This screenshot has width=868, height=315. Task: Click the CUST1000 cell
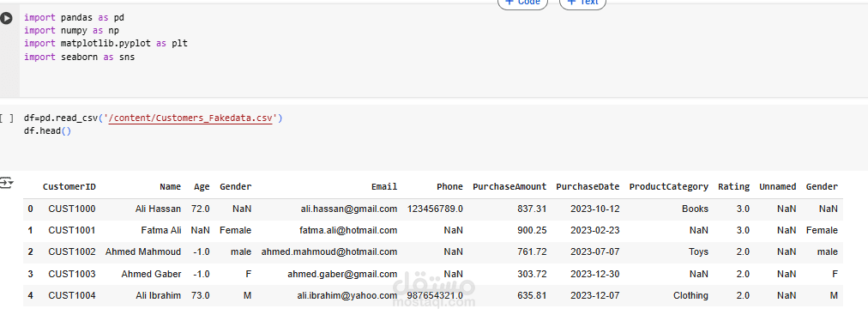coord(72,209)
